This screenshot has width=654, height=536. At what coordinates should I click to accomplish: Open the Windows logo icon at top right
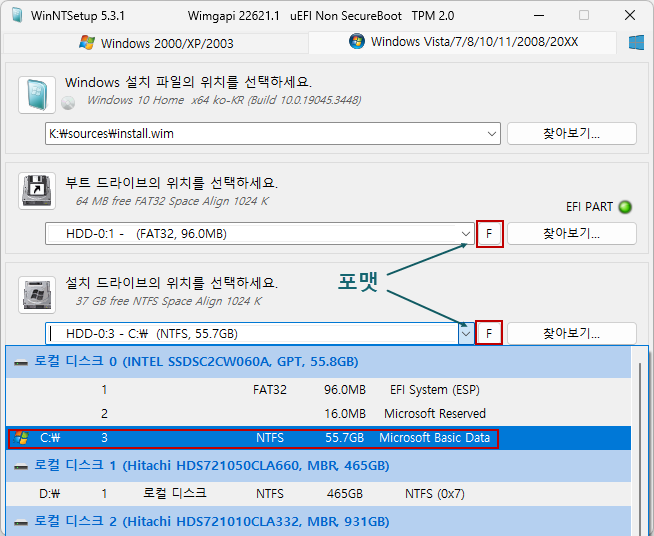click(x=636, y=43)
